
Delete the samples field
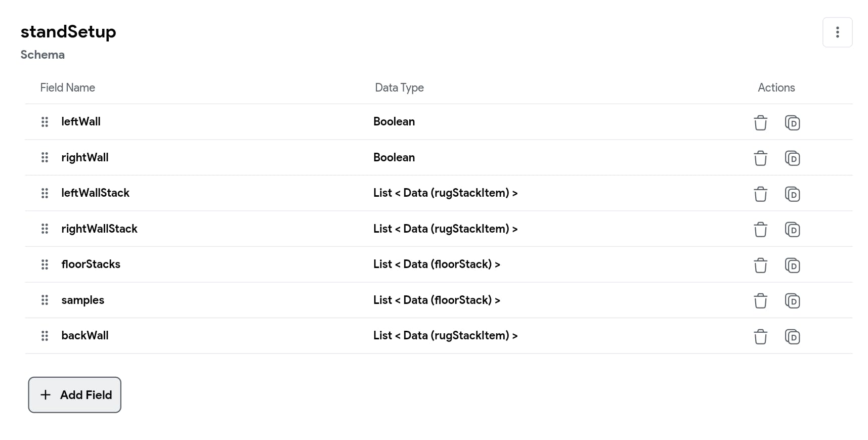click(x=760, y=301)
